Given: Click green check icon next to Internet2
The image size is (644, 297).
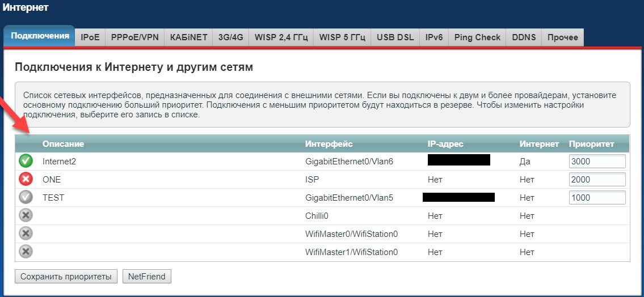Looking at the screenshot, I should click(26, 162).
